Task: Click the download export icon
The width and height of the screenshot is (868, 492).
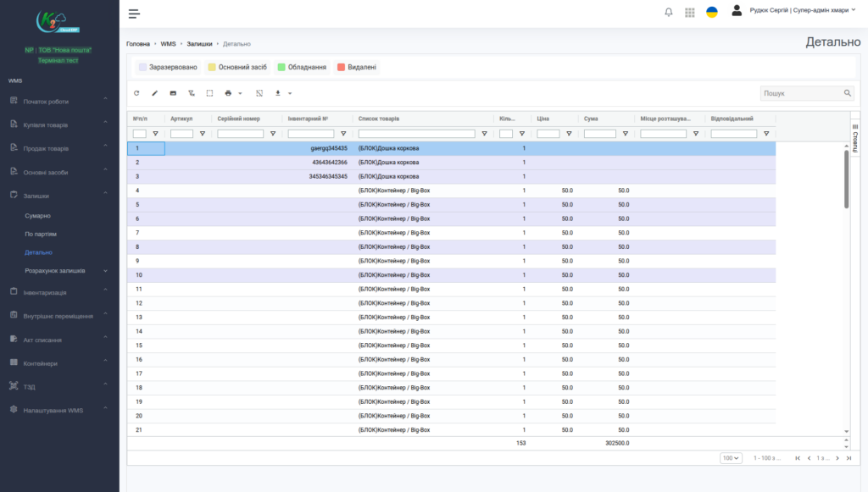Action: point(278,93)
